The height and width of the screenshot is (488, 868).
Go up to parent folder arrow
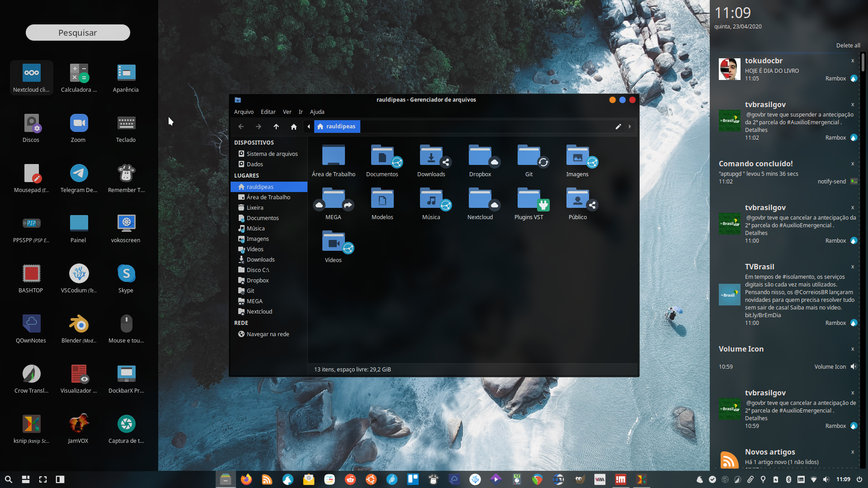click(276, 127)
